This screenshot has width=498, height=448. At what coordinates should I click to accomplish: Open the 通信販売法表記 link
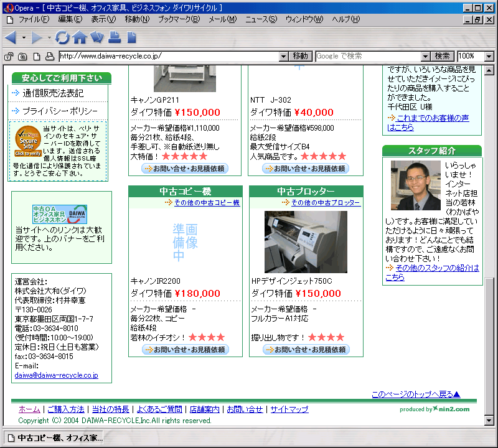53,93
